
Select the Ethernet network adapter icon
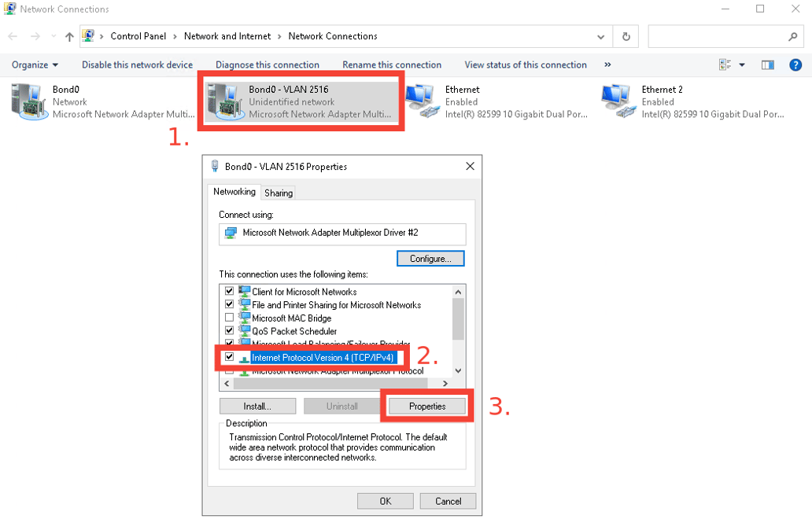click(x=423, y=101)
